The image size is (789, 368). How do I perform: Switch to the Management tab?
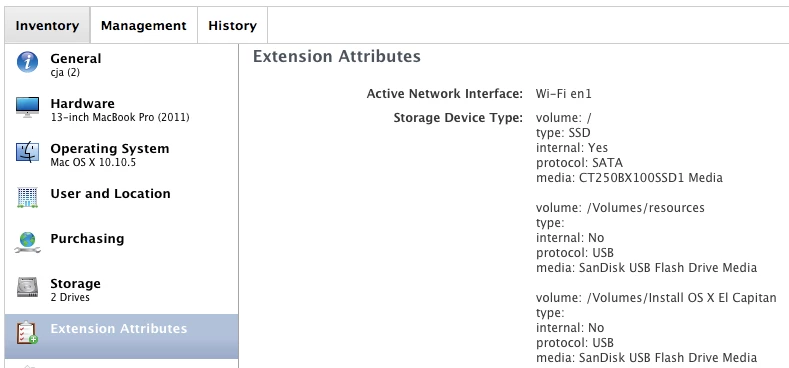(143, 25)
